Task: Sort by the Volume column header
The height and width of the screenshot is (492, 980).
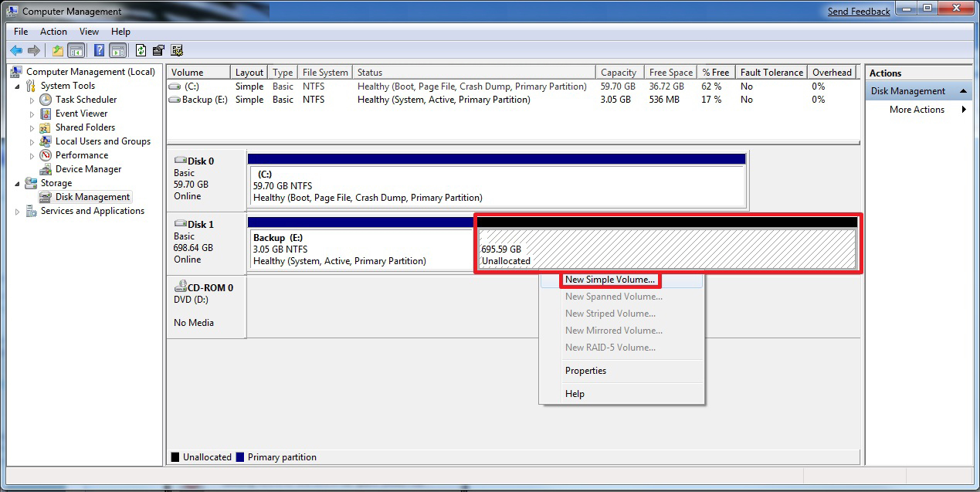Action: 198,73
